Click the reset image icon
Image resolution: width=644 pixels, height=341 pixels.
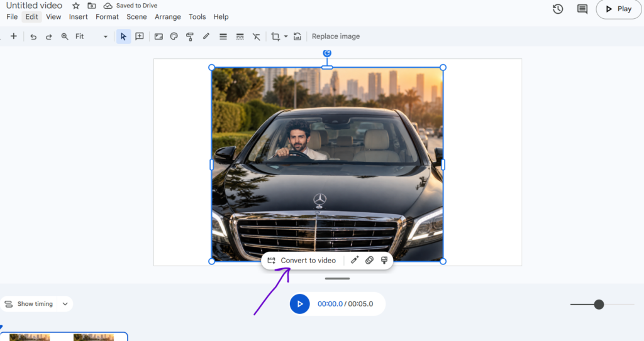tap(297, 36)
